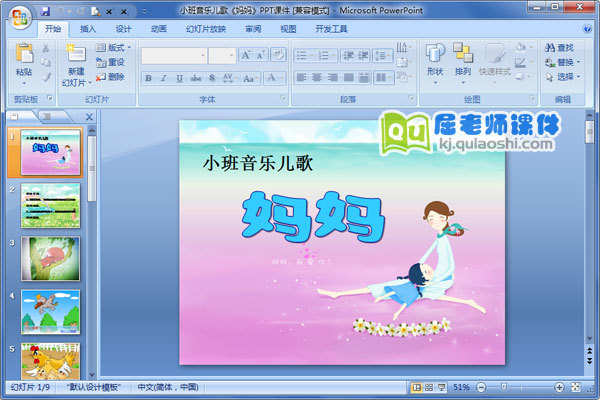600x400 pixels.
Task: Switch to slide sorter view in status bar
Action: pos(429,387)
